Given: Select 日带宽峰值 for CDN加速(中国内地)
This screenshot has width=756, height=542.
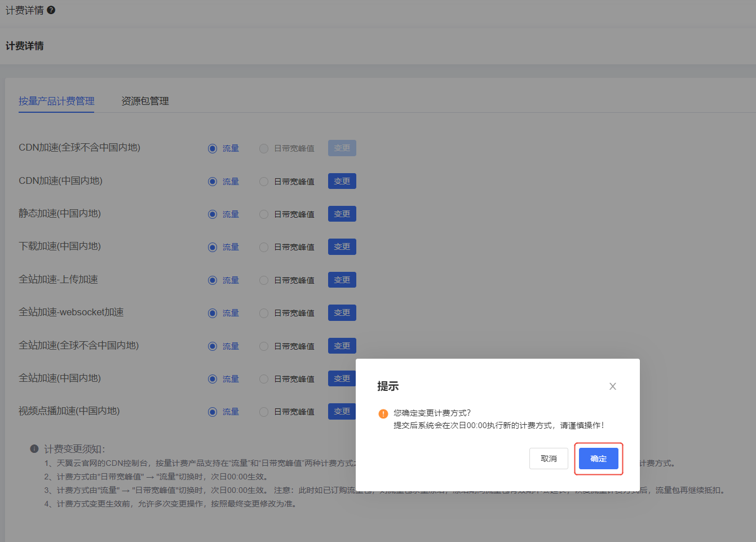Looking at the screenshot, I should (x=264, y=182).
